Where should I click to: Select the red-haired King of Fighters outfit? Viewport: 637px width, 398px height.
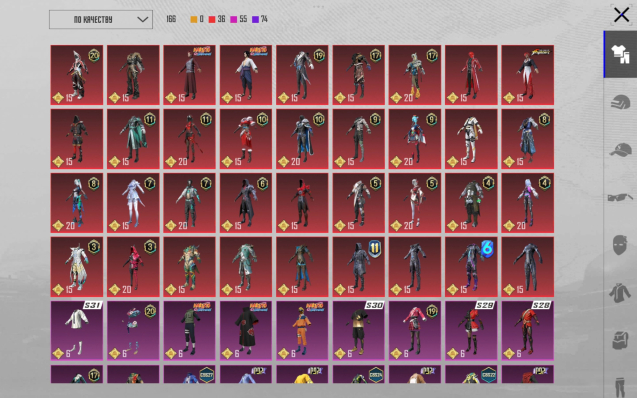(x=528, y=75)
